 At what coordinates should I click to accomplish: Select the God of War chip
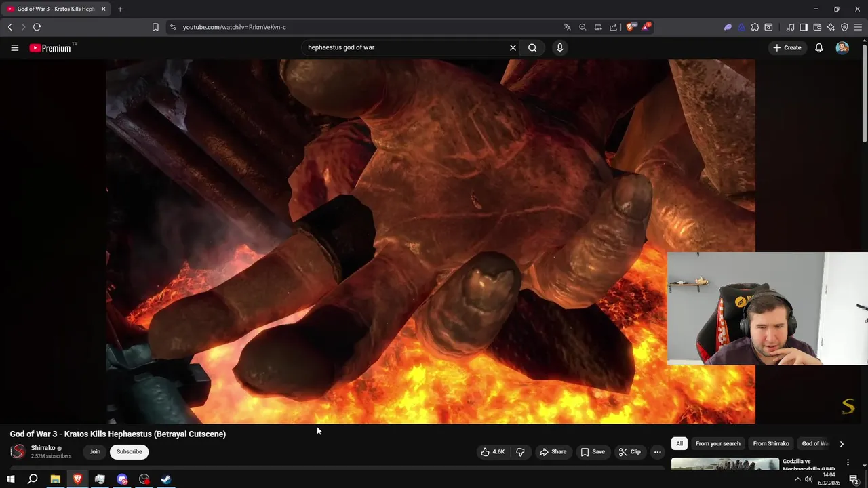(x=815, y=443)
